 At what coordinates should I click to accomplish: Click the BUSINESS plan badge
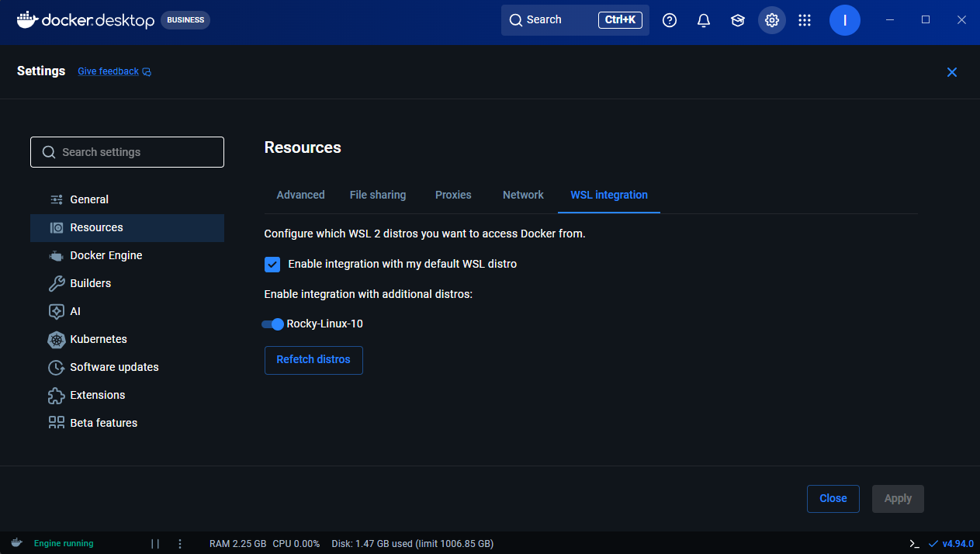tap(185, 20)
